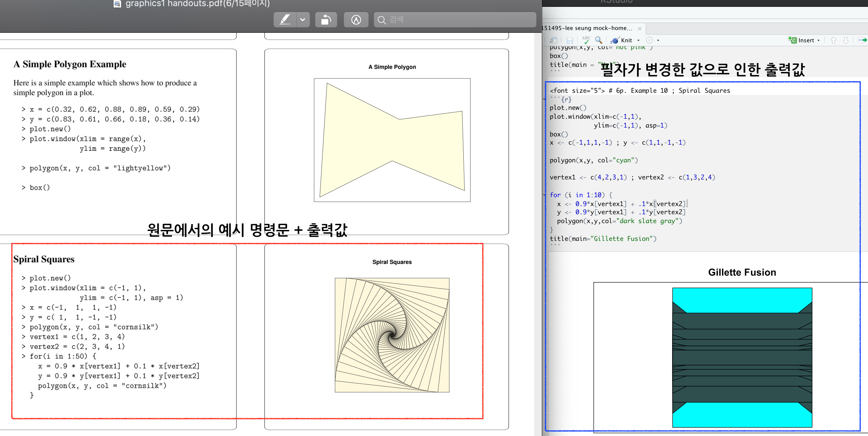Viewport: 868px width, 436px height.
Task: Open Find/Replace magnifier in RStudio editor
Action: pos(598,40)
